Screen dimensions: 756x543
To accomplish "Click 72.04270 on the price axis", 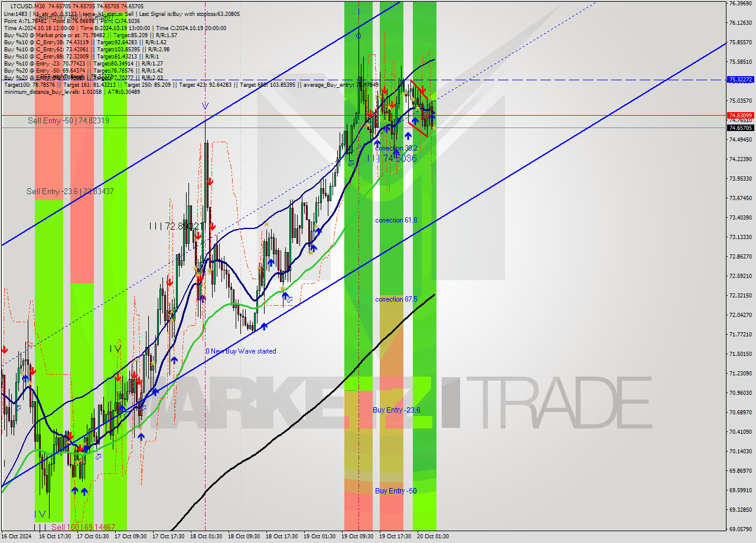I will [740, 315].
